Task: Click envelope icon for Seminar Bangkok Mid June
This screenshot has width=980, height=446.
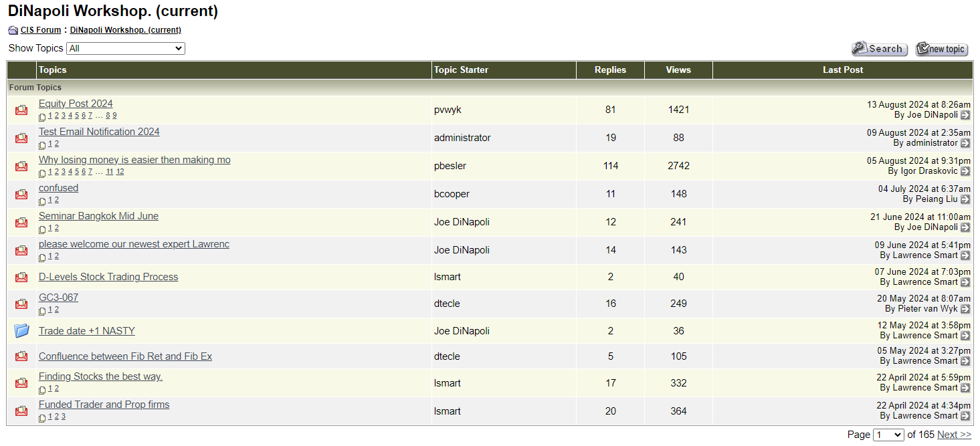Action: pos(21,222)
